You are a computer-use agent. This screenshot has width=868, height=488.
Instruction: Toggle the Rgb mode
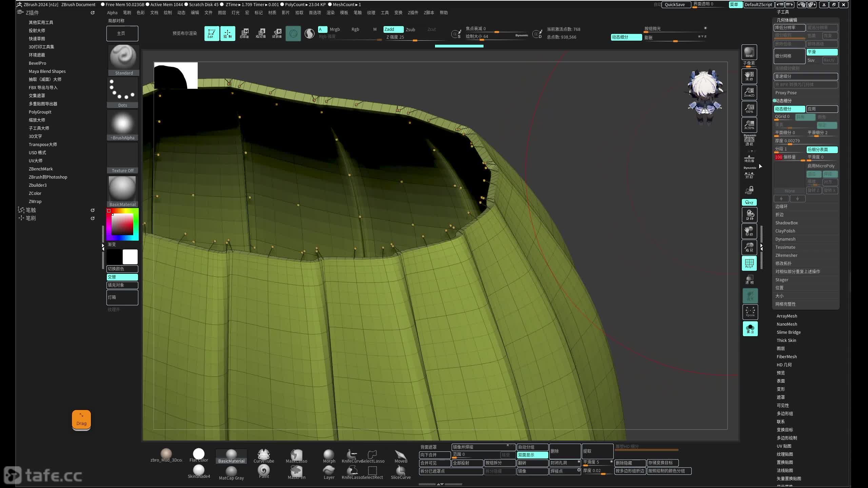coord(355,29)
